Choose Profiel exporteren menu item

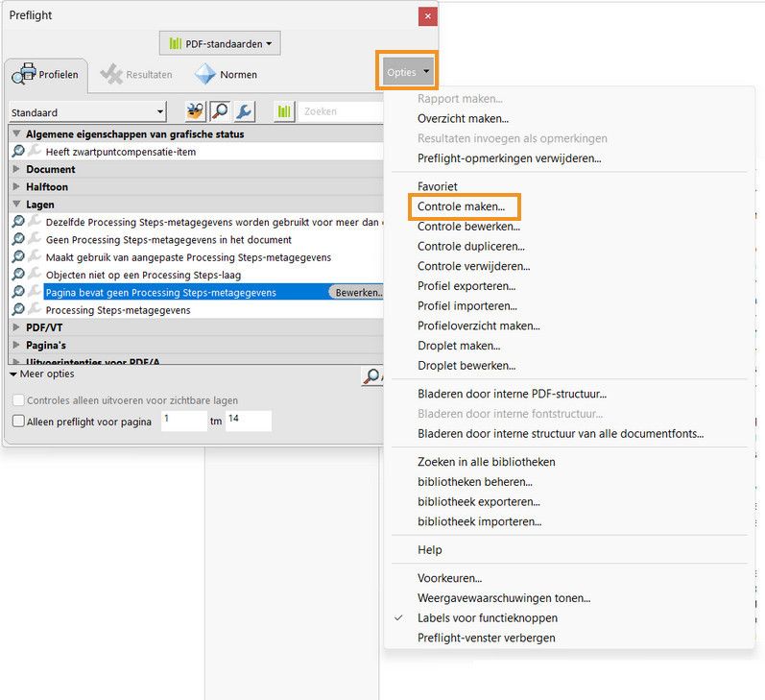466,286
